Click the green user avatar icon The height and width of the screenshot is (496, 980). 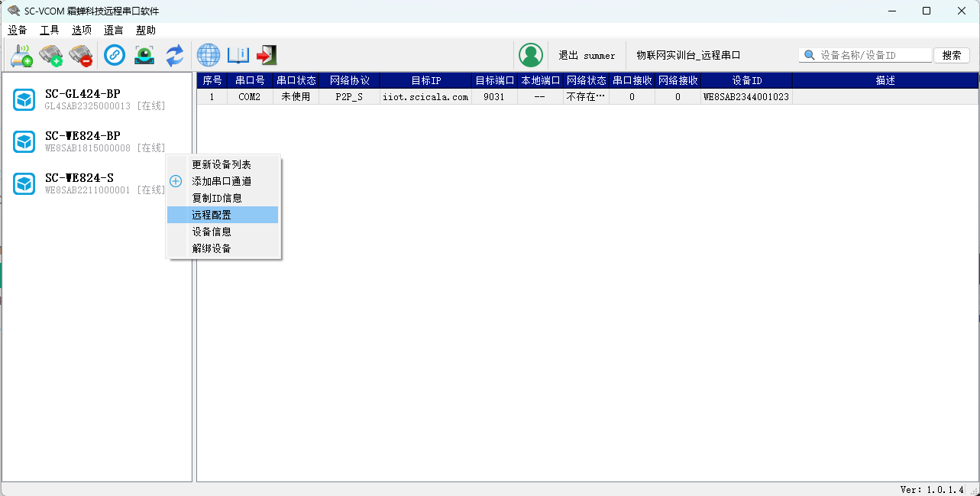[531, 55]
